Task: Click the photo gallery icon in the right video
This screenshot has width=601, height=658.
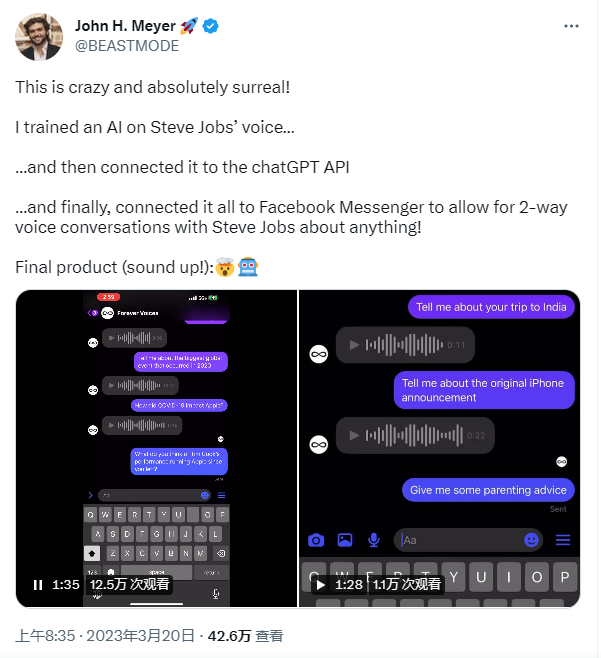Action: (x=345, y=540)
